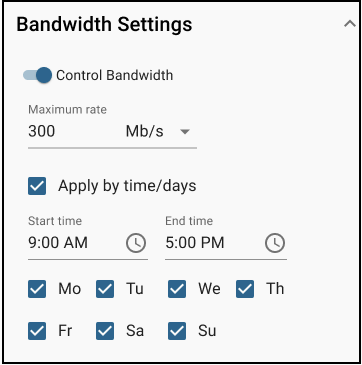The image size is (362, 365).
Task: Uncheck the Mo day checkbox
Action: tap(37, 289)
